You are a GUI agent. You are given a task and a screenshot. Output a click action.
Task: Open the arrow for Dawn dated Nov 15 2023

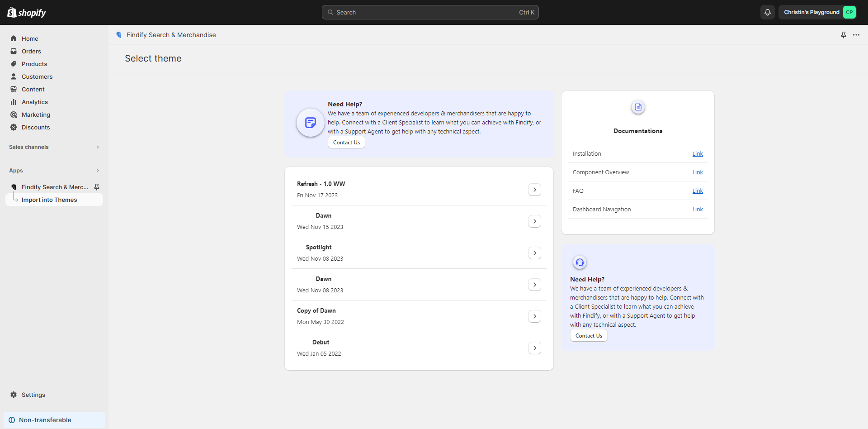click(535, 221)
